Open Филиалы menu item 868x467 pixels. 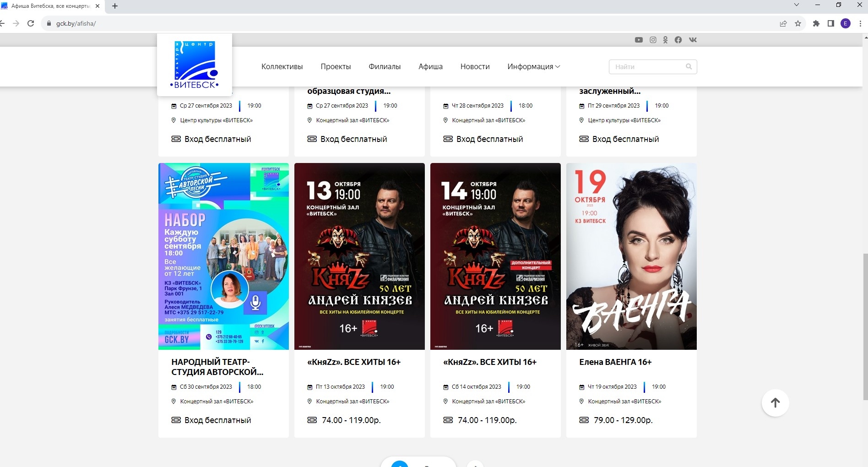[385, 66]
